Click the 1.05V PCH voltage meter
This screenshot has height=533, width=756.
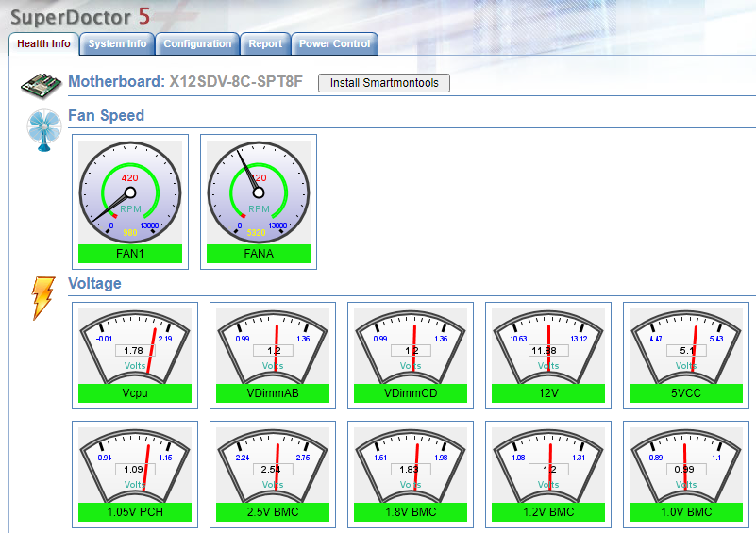(x=135, y=465)
